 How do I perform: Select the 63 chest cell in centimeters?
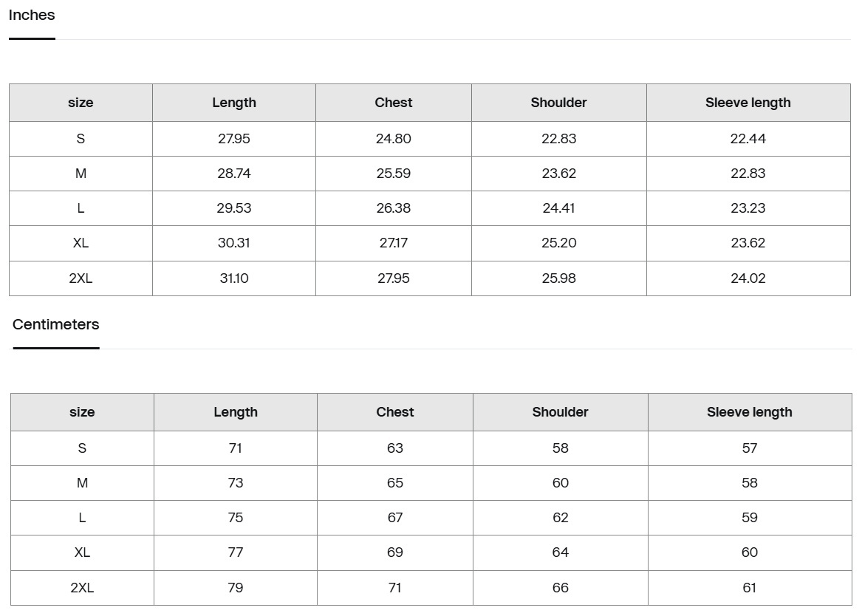pos(395,448)
